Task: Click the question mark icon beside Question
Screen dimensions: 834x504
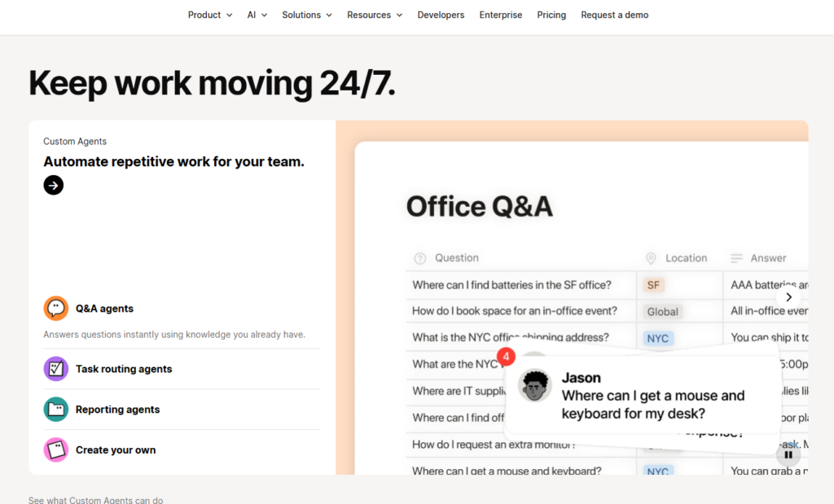Action: 420,258
